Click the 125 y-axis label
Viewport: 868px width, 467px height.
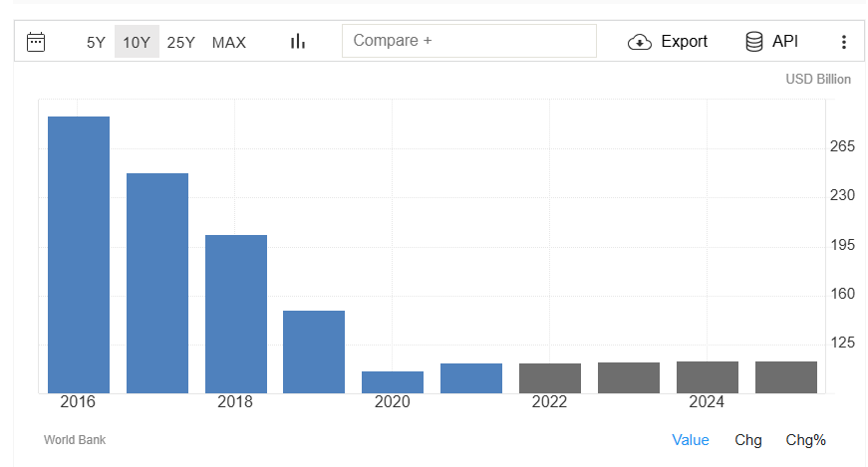click(x=842, y=343)
